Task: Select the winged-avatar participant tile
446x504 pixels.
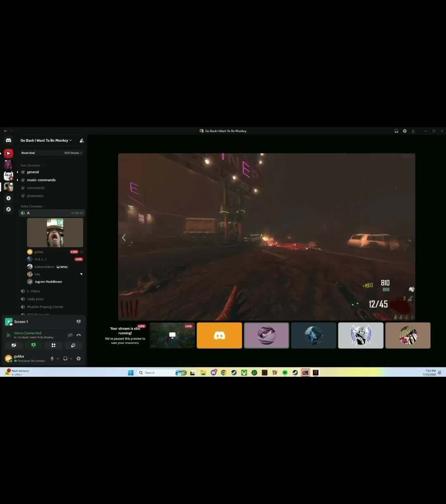Action: pyautogui.click(x=361, y=335)
